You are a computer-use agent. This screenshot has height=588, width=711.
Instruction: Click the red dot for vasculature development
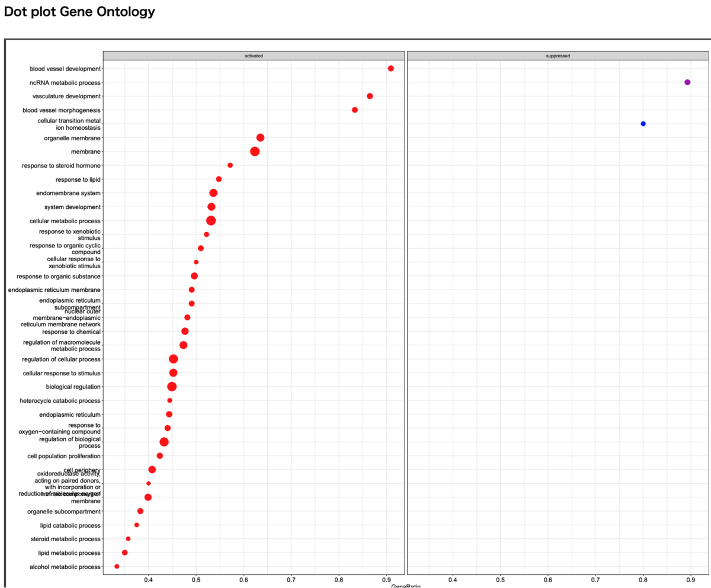point(370,96)
